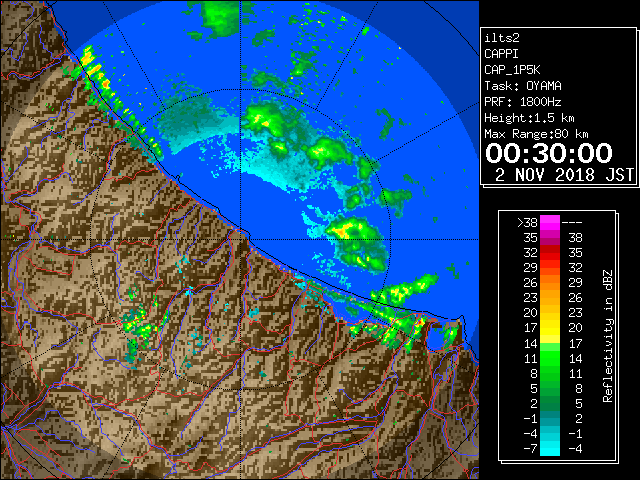640x480 pixels.
Task: Click the radar center where crosshair lines meet
Action: 240,240
